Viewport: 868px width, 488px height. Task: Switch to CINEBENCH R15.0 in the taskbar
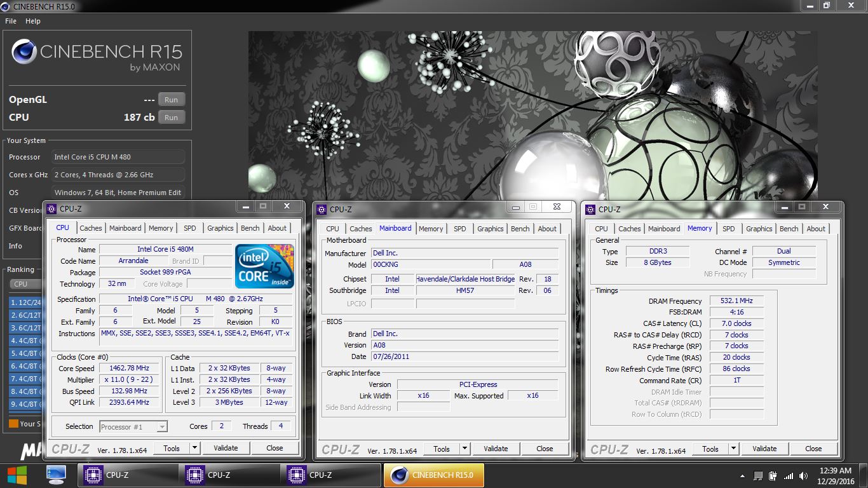pos(433,475)
